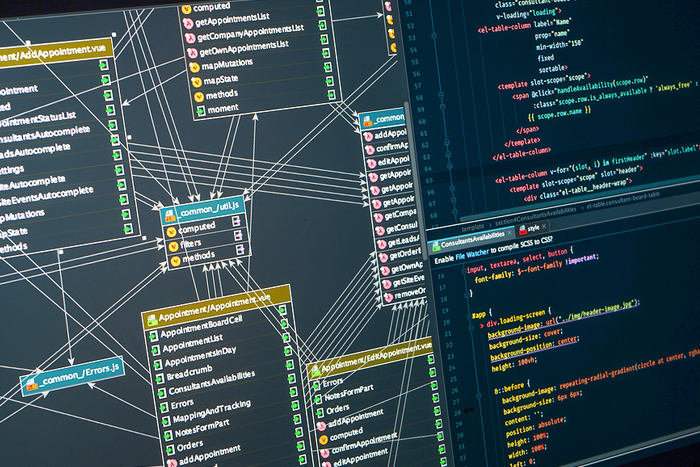Screen dimensions: 700x467
Task: Switch to the ConsultantsAvailabilities editor tab
Action: click(x=475, y=241)
